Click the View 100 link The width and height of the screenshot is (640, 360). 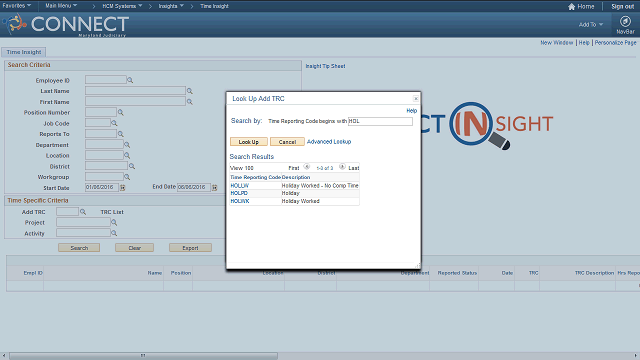tap(242, 168)
